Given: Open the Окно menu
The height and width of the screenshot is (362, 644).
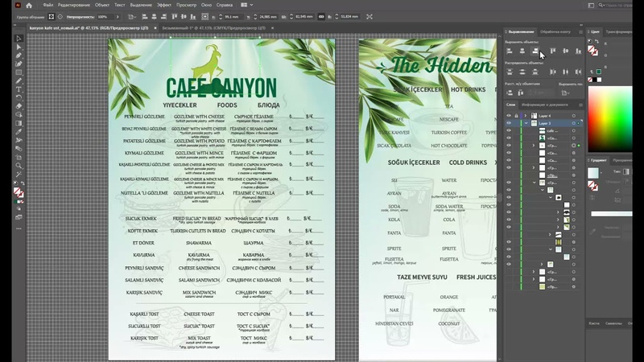Looking at the screenshot, I should 206,5.
